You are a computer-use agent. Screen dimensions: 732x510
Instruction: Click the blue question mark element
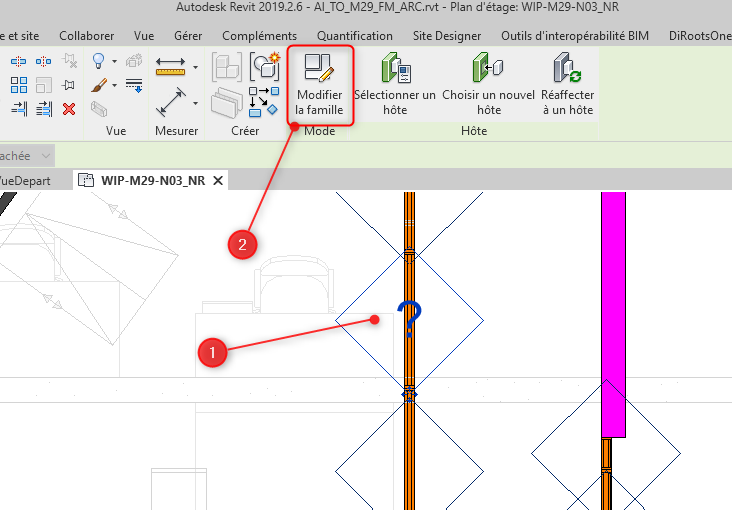(x=408, y=319)
